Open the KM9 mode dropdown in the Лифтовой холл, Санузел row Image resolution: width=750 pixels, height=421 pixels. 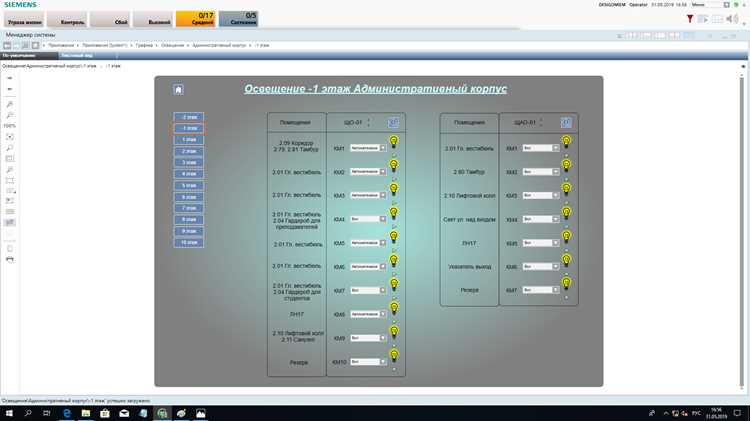click(368, 338)
